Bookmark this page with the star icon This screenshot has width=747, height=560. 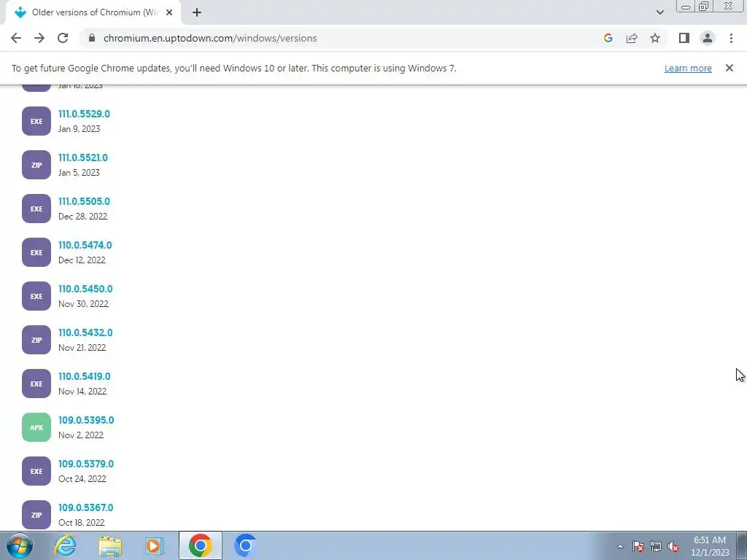[x=655, y=38]
